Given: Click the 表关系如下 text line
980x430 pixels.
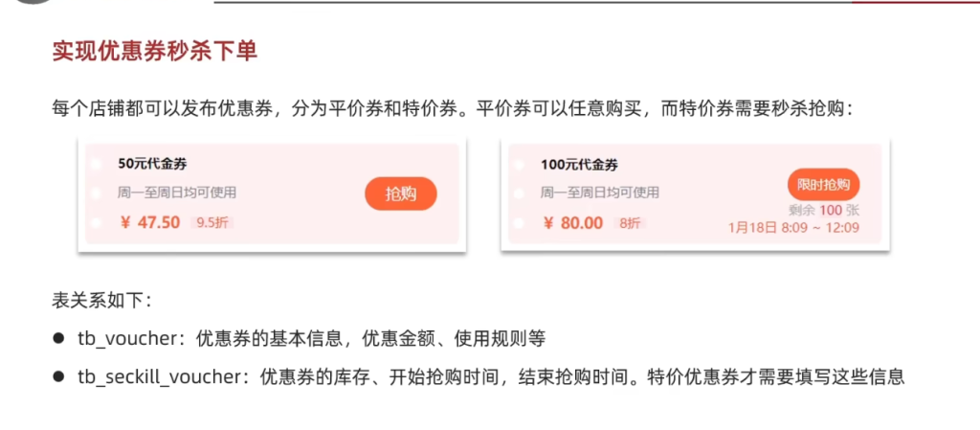Looking at the screenshot, I should click(x=100, y=300).
